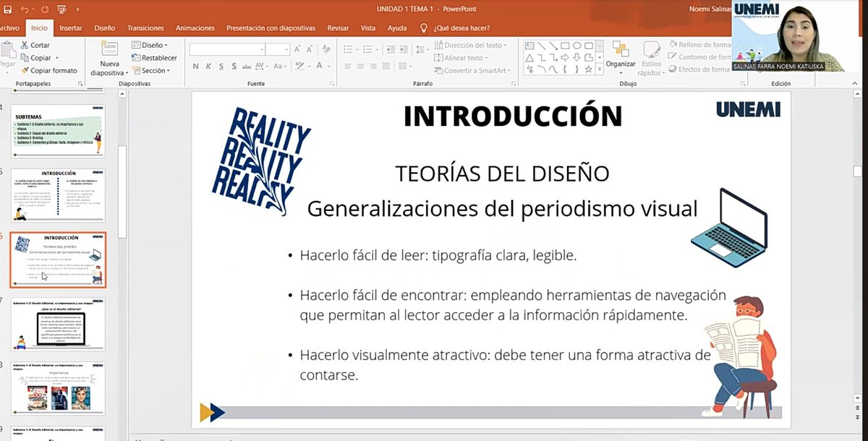Align text to the left
868x441 pixels.
click(348, 67)
